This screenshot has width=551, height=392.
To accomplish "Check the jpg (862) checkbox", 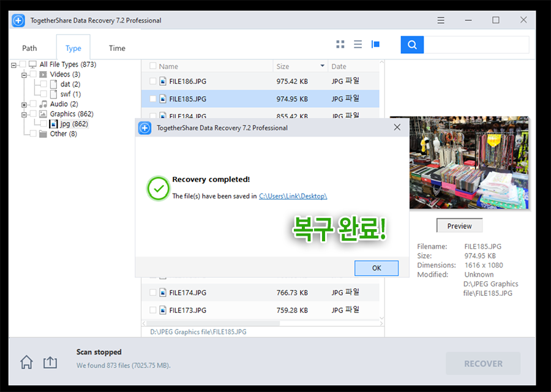I will click(43, 123).
